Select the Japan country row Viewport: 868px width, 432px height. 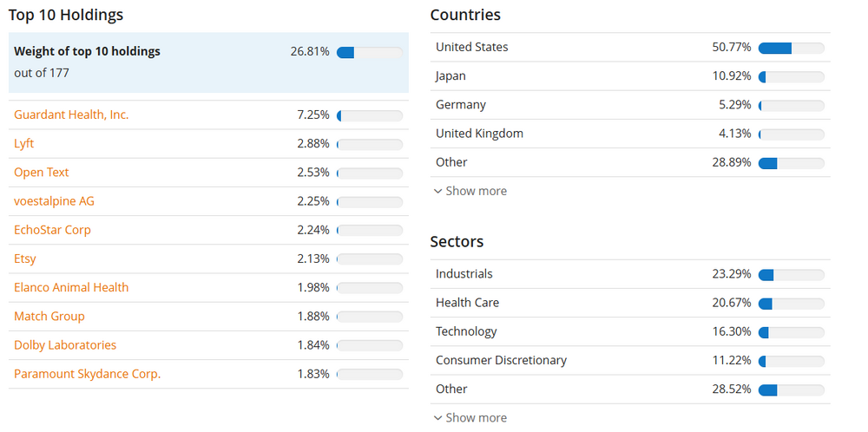[x=629, y=76]
